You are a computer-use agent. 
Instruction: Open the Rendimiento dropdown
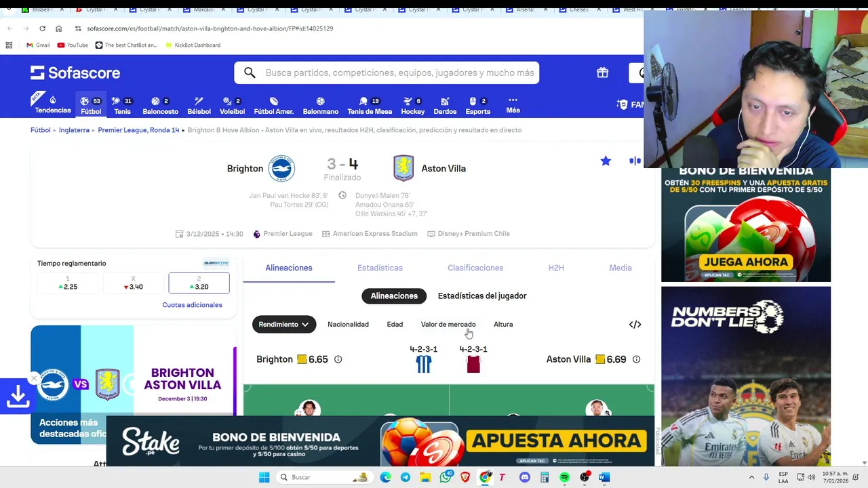[284, 324]
